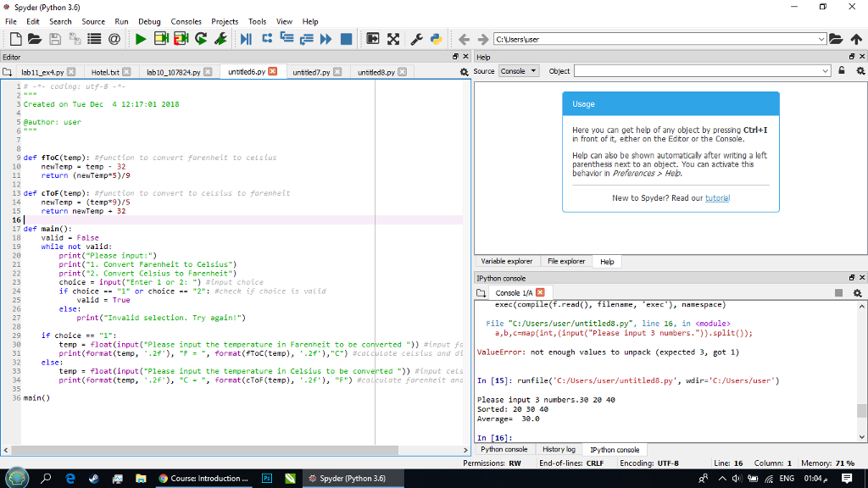Stop debugging with blue square
868x488 pixels.
point(346,39)
